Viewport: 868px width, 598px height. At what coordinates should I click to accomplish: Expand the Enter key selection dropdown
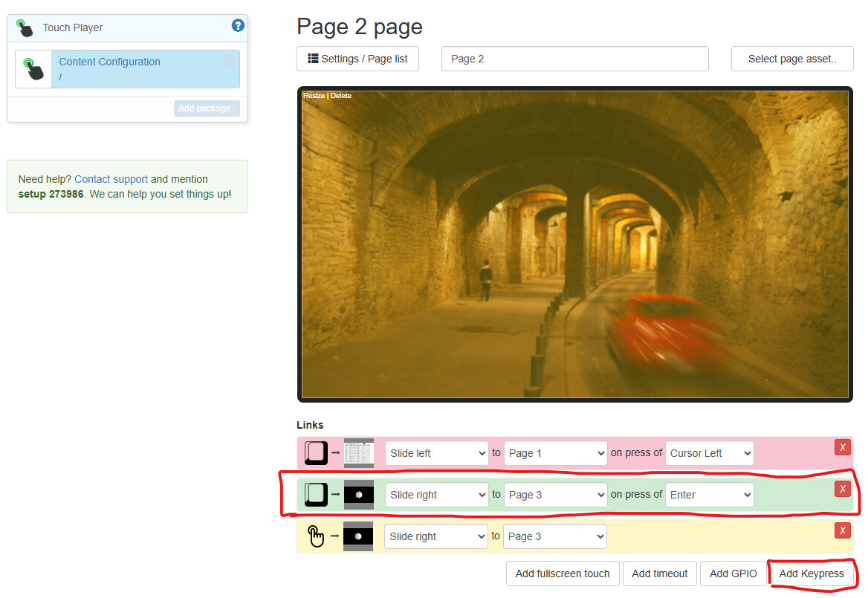(x=709, y=495)
